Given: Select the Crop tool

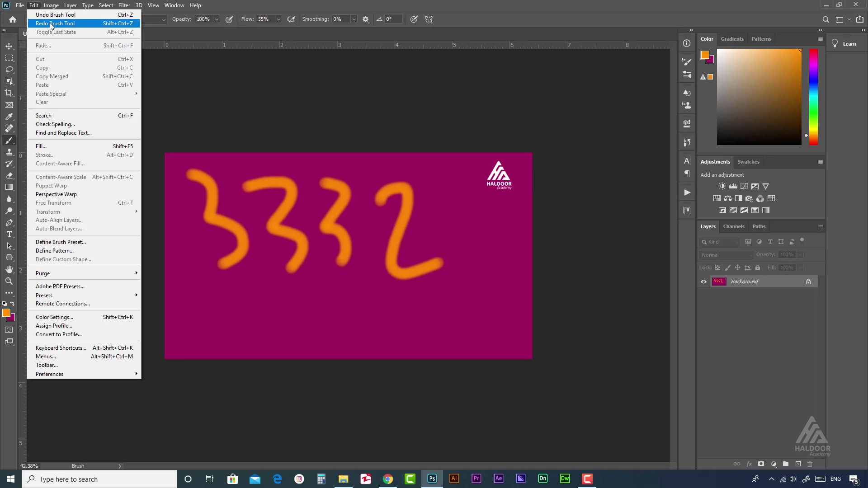Looking at the screenshot, I should coord(9,93).
